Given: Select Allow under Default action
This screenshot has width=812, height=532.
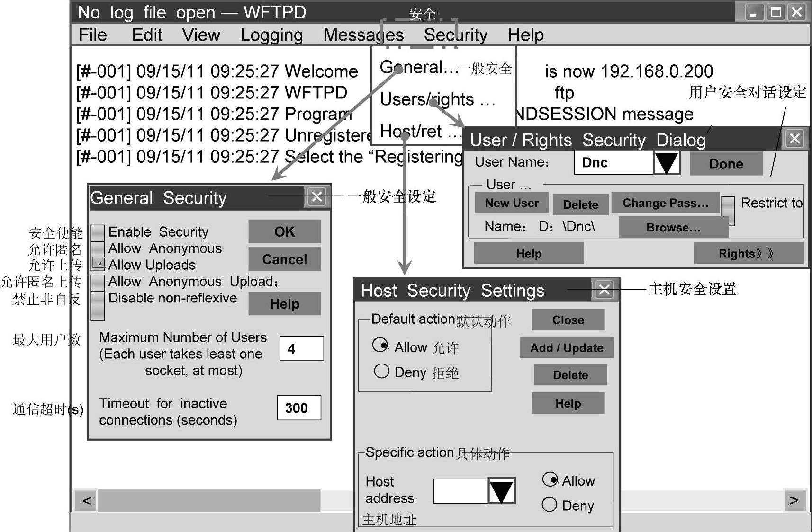Looking at the screenshot, I should tap(380, 345).
